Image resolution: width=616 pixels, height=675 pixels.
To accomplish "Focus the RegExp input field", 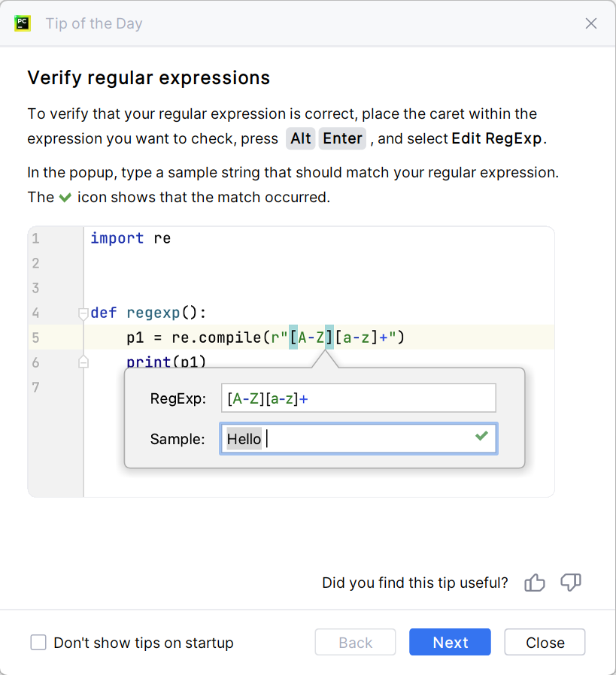I will (358, 398).
